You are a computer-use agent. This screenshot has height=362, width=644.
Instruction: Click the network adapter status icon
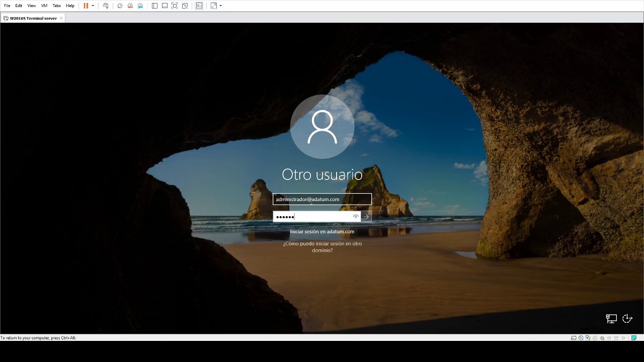pos(588,338)
